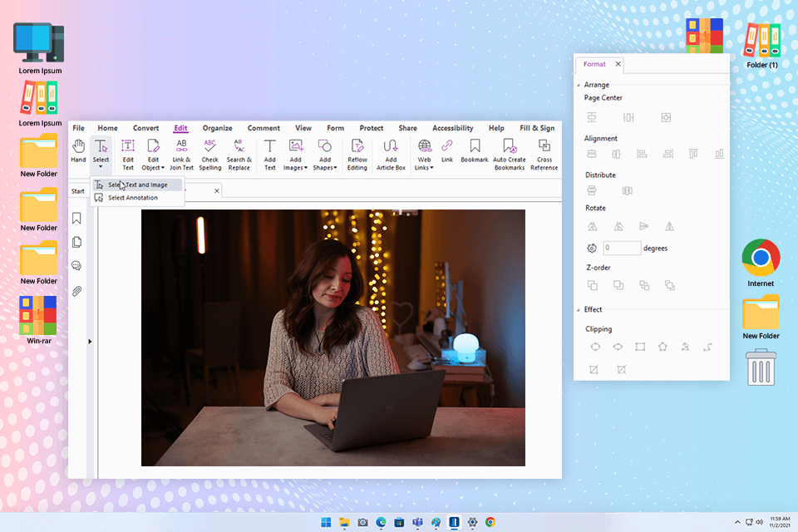
Task: Open the Accessibility ribbon tab
Action: (x=452, y=128)
